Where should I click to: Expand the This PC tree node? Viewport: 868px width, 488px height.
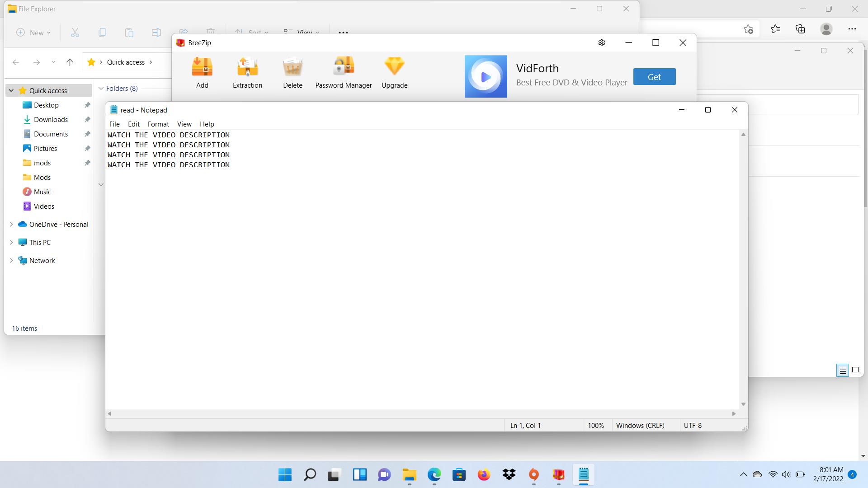point(11,242)
